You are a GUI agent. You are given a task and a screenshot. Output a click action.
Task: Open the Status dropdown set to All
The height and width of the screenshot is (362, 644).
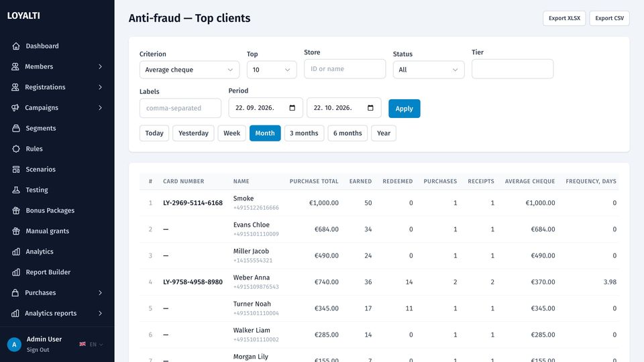tap(429, 70)
